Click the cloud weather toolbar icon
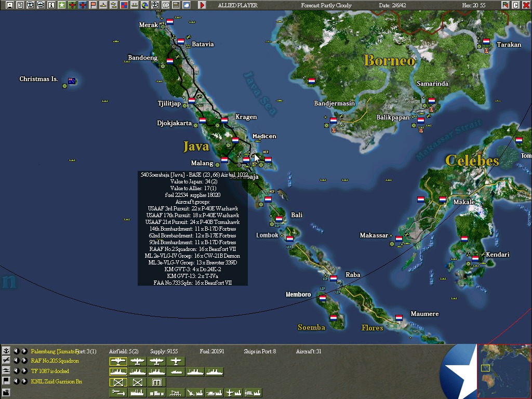The width and height of the screenshot is (532, 399). 187,5
